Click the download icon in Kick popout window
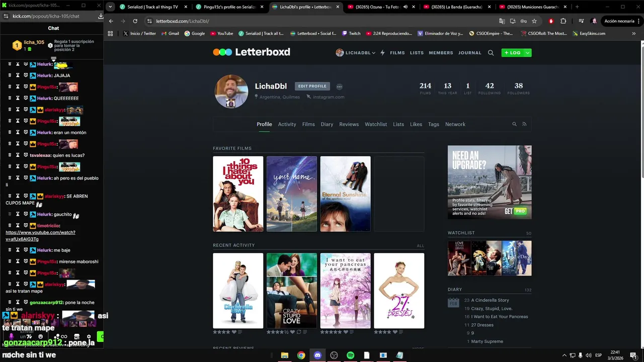The height and width of the screenshot is (362, 644). [x=100, y=16]
